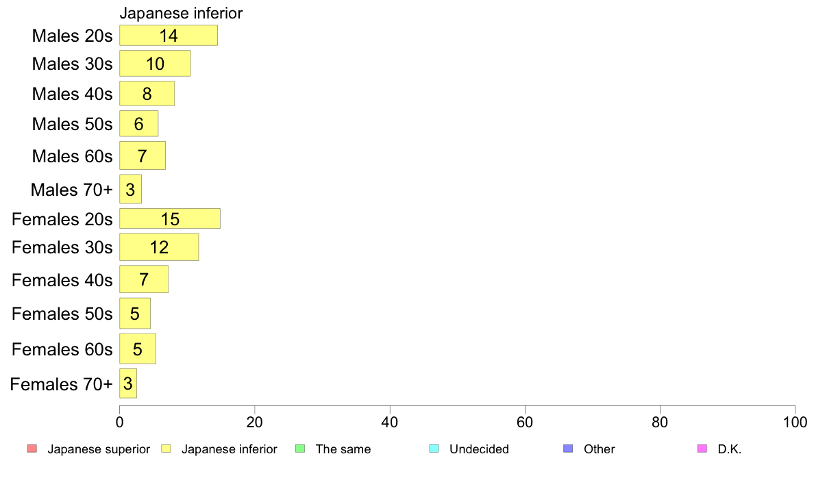Screen dimensions: 814x504
Task: Click the green The same legend swatch
Action: tap(300, 449)
